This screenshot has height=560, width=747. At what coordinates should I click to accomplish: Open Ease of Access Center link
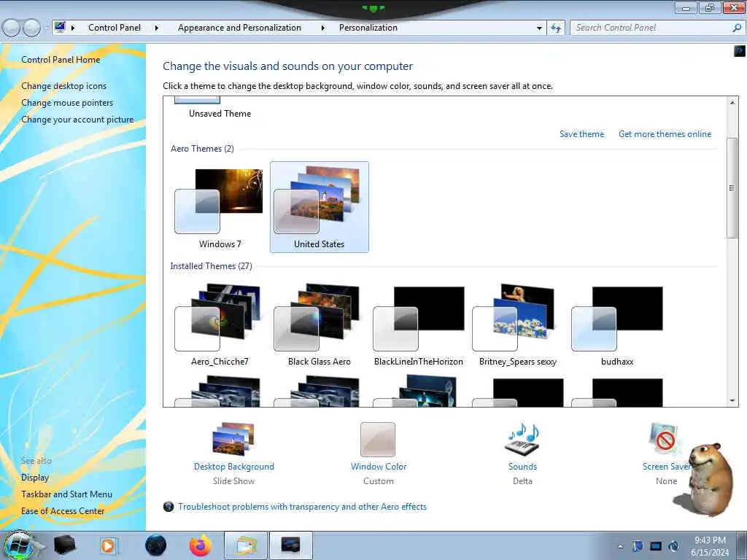tap(63, 510)
